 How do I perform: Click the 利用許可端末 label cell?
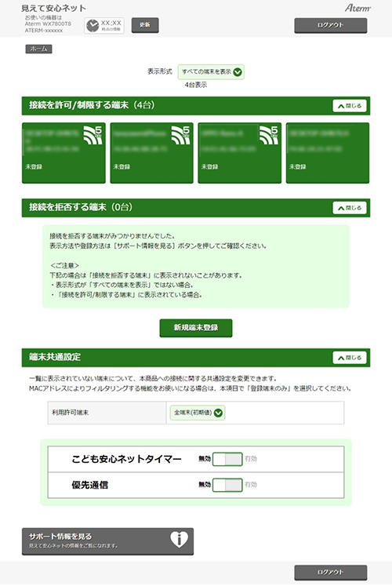(107, 413)
